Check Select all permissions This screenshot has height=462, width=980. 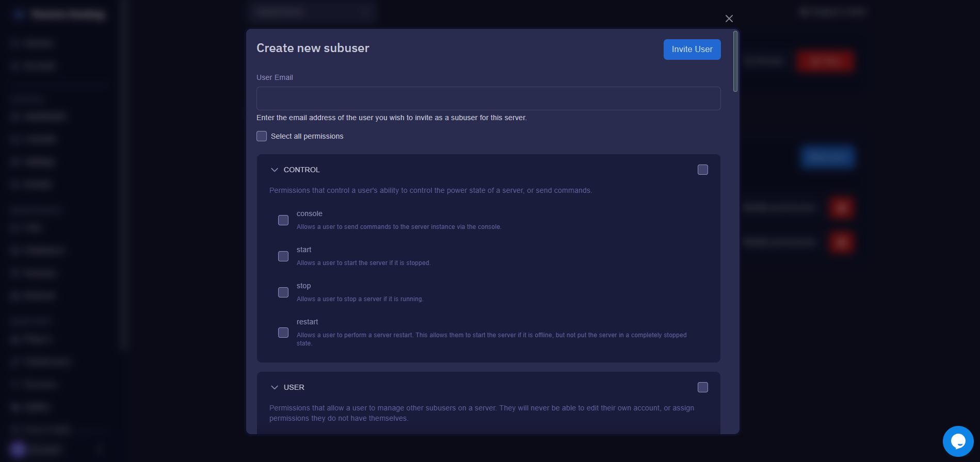262,136
